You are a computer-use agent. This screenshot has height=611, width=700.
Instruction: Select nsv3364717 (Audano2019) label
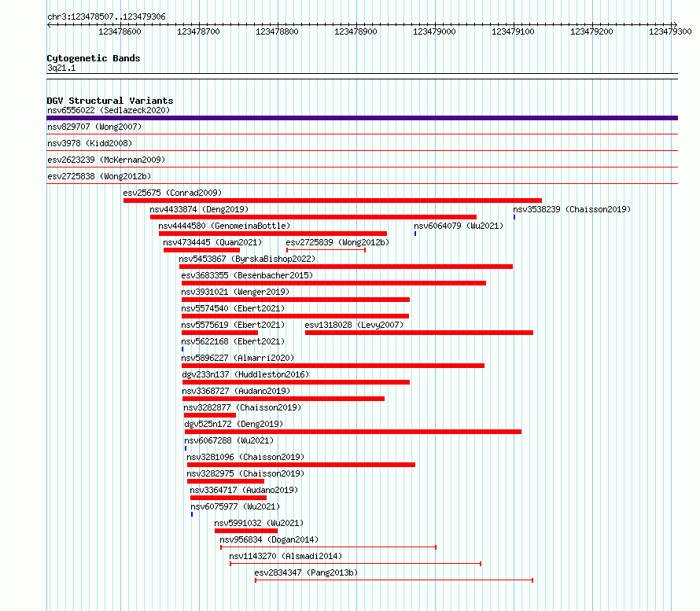tap(244, 490)
